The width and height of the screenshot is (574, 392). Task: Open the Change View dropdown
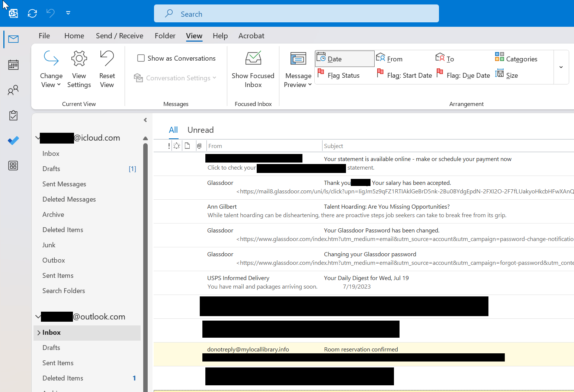(51, 69)
